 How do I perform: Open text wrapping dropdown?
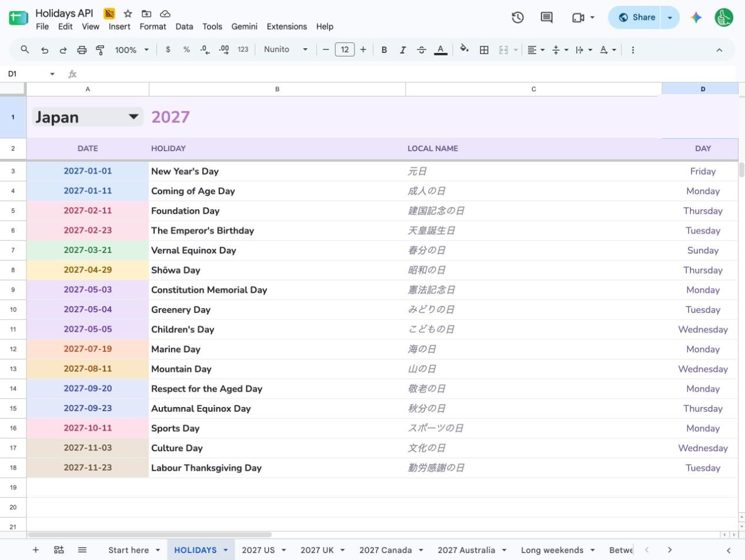(x=584, y=50)
